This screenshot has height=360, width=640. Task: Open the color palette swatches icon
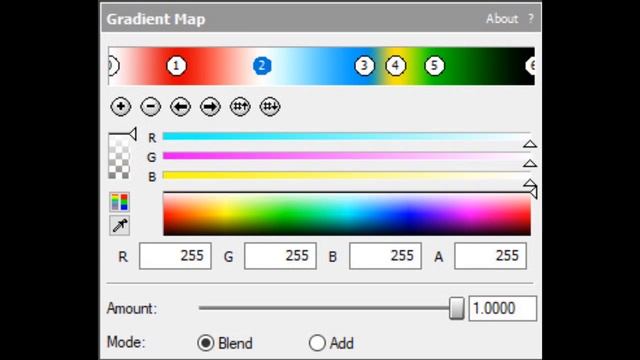120,202
